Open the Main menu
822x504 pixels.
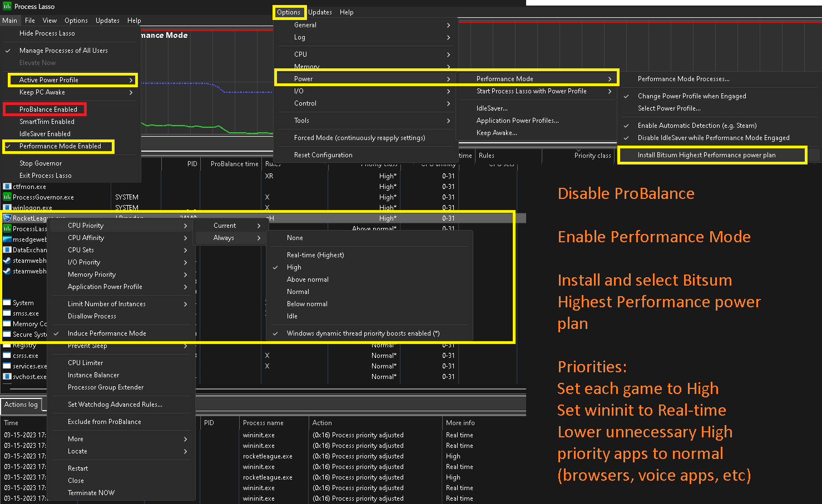[x=10, y=21]
